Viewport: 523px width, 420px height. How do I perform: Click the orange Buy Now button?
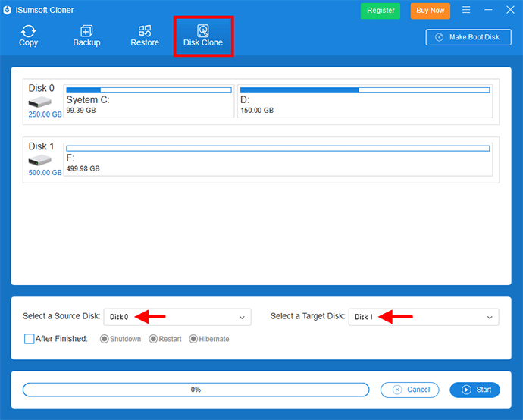pos(431,11)
